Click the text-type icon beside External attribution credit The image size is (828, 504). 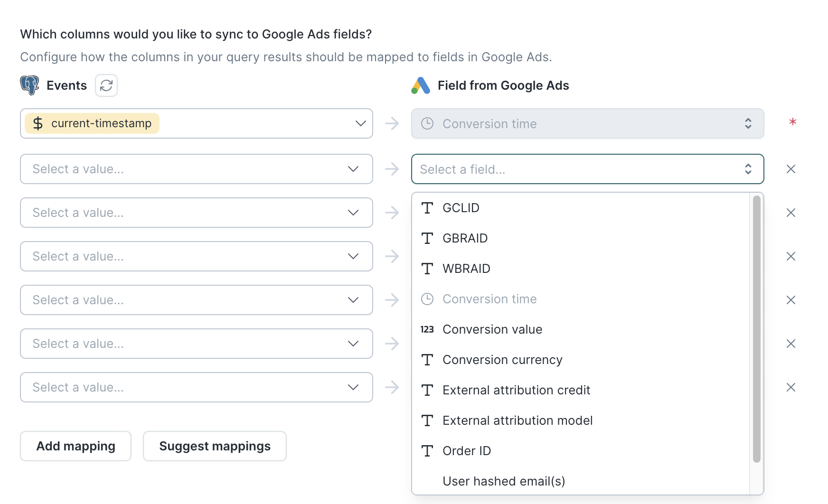pos(427,390)
